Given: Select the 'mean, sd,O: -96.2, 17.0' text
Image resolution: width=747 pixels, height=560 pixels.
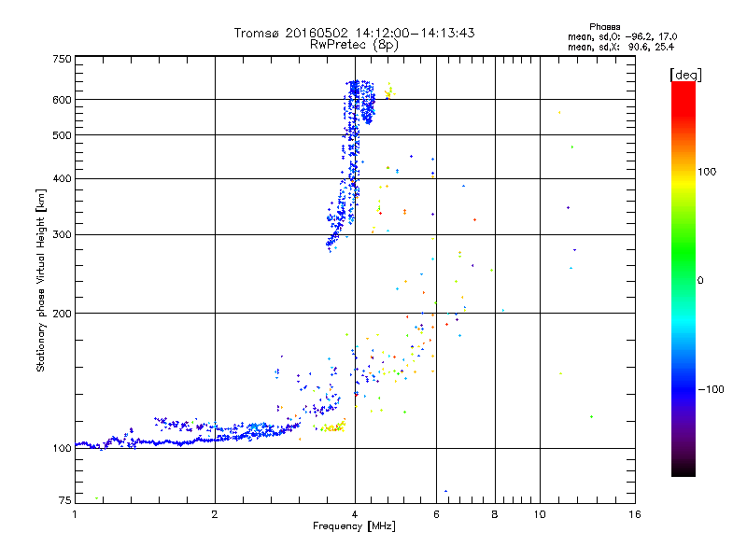Looking at the screenshot, I should click(622, 36).
